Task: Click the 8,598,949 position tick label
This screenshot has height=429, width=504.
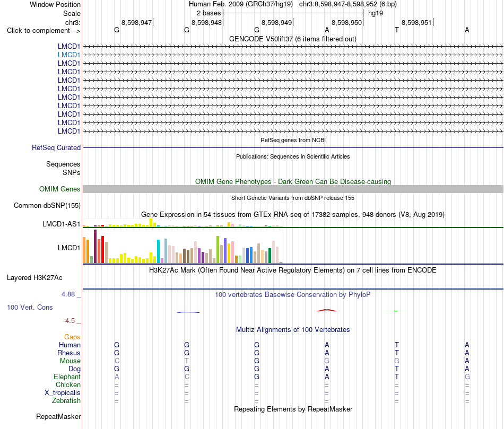Action: click(x=276, y=22)
